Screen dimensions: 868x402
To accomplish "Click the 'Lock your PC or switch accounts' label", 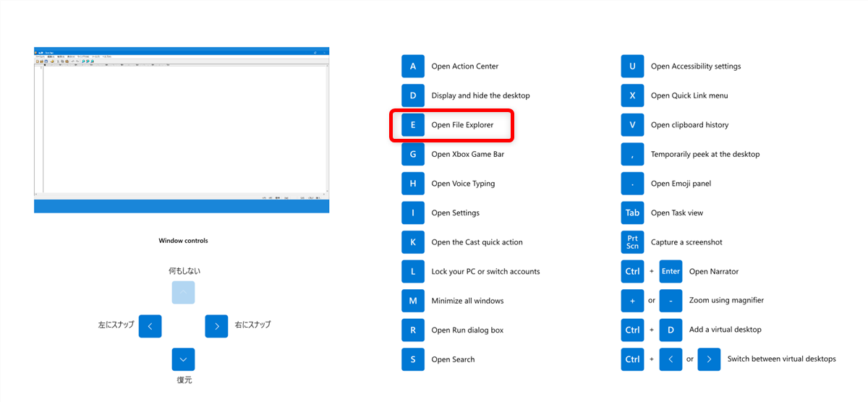I will [486, 272].
